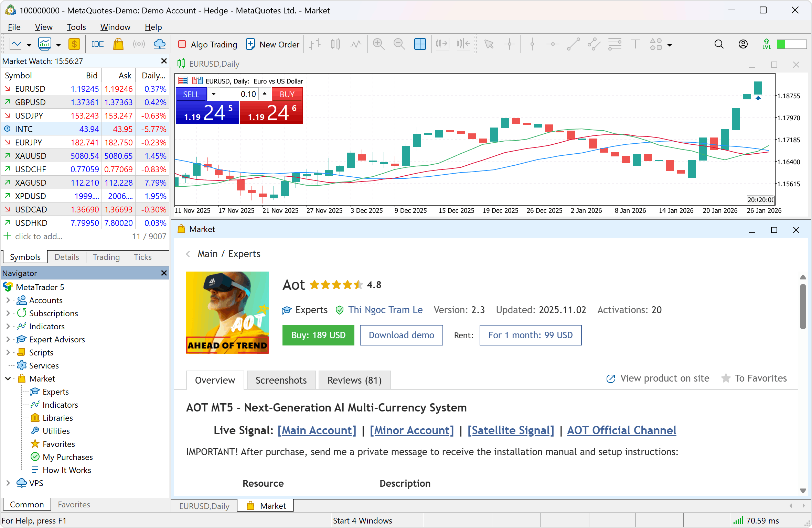Click the zoom in magnifier icon
Viewport: 812px width, 528px height.
tap(378, 44)
